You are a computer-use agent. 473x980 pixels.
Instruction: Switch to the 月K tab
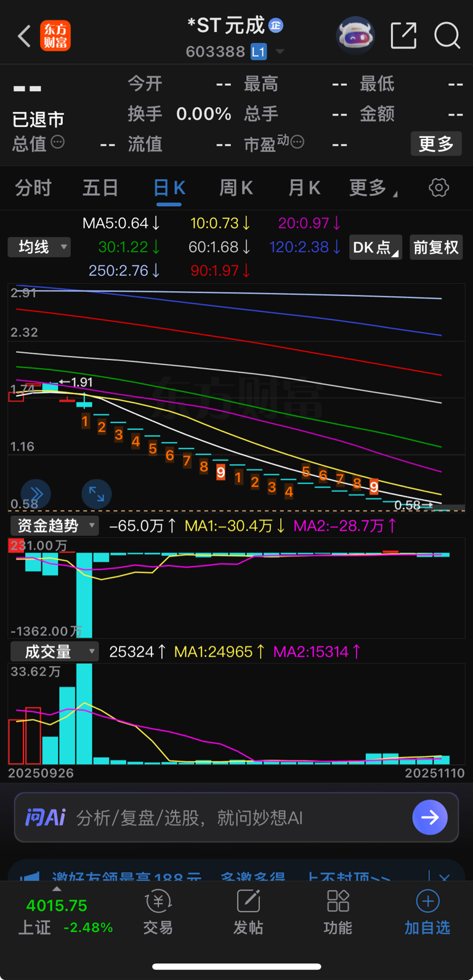click(304, 188)
